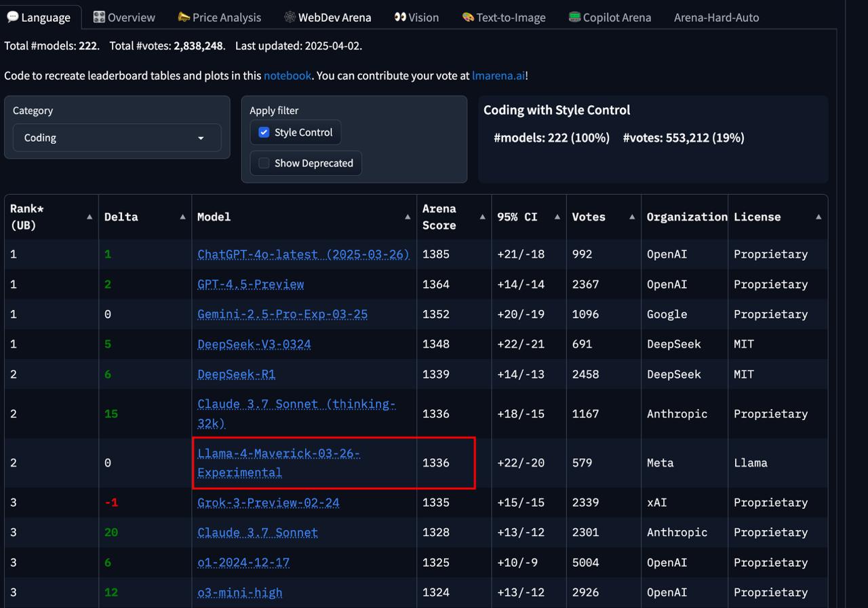Open the WebDev Arena tab

pos(328,17)
